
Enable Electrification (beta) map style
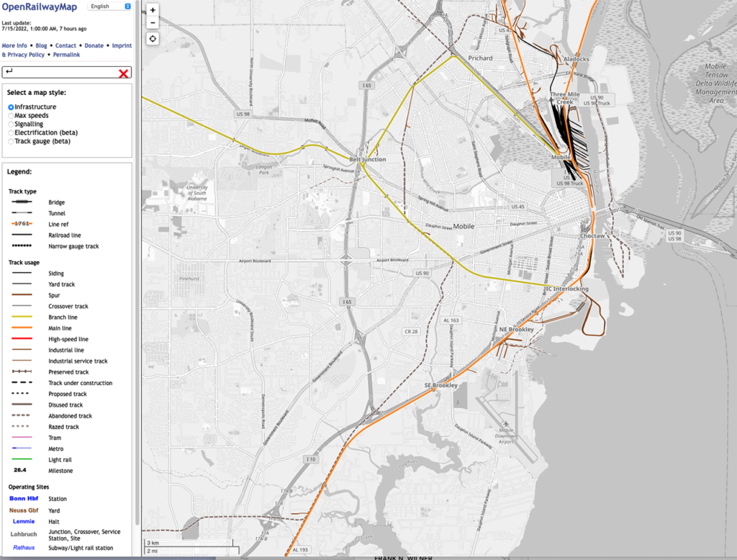(x=11, y=132)
